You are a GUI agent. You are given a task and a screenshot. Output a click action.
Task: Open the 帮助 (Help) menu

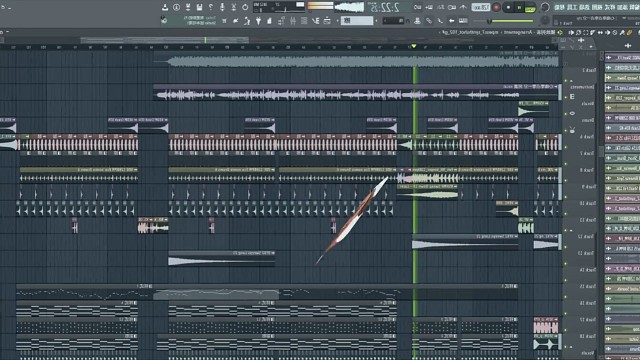(559, 7)
